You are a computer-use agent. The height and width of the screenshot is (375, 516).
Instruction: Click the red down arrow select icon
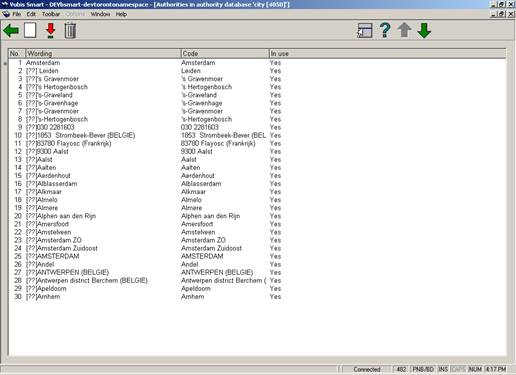pyautogui.click(x=50, y=31)
